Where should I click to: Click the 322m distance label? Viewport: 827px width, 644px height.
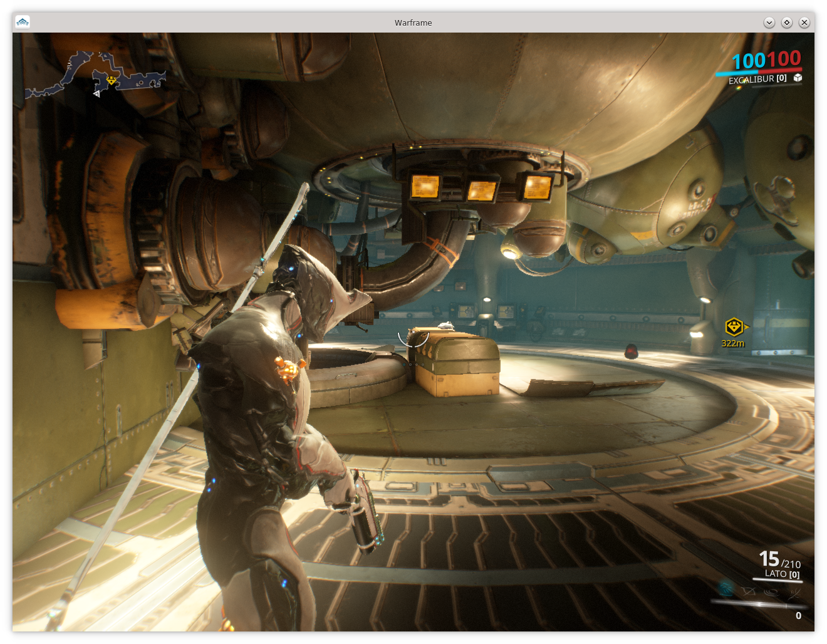point(732,343)
